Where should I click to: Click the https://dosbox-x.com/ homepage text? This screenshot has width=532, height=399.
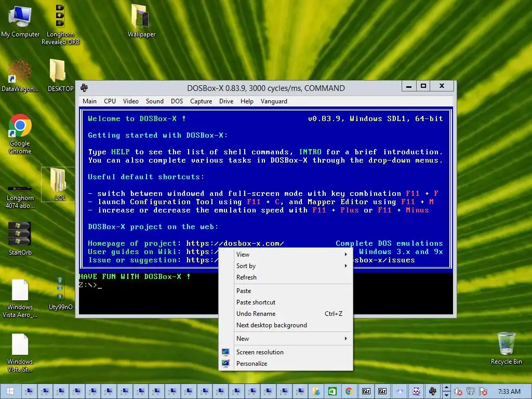tap(235, 243)
